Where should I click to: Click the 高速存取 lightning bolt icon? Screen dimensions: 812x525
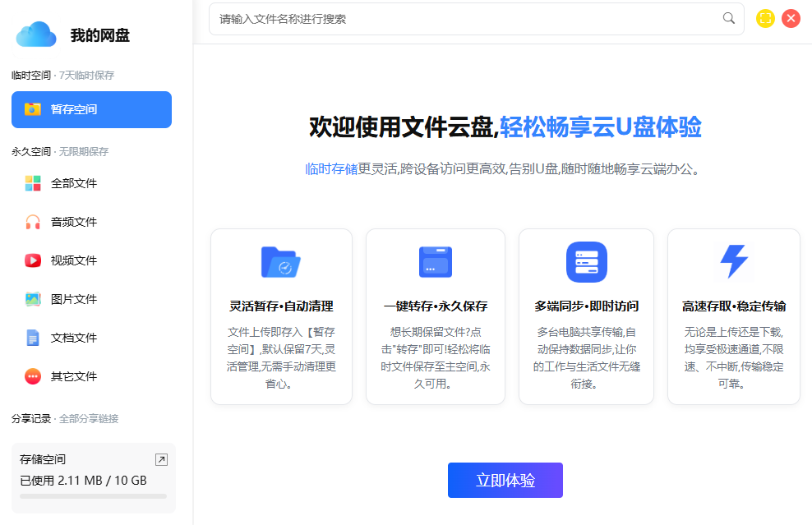733,262
